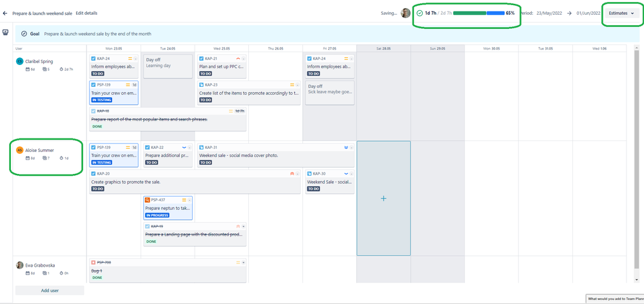Viewport: 644px width, 304px height.
Task: Click the 'Create graphics to promote the sale.' title
Action: (126, 182)
